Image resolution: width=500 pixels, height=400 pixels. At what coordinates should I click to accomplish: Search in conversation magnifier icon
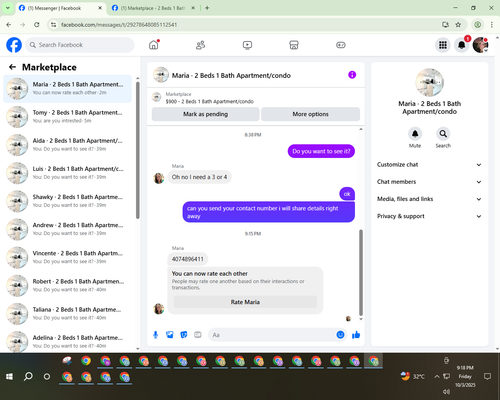pos(443,134)
